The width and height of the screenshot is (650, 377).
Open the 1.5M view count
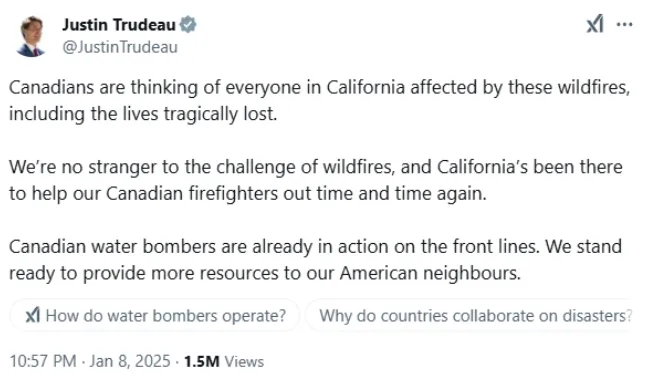point(201,361)
